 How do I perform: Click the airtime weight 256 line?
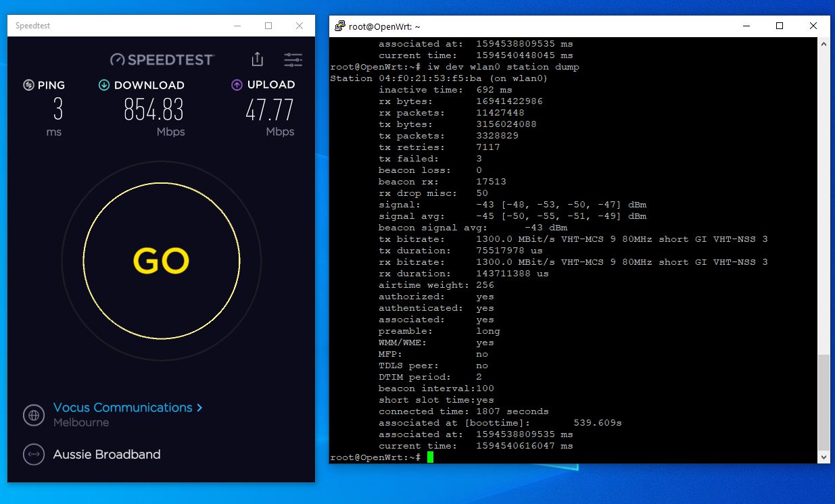coord(437,285)
